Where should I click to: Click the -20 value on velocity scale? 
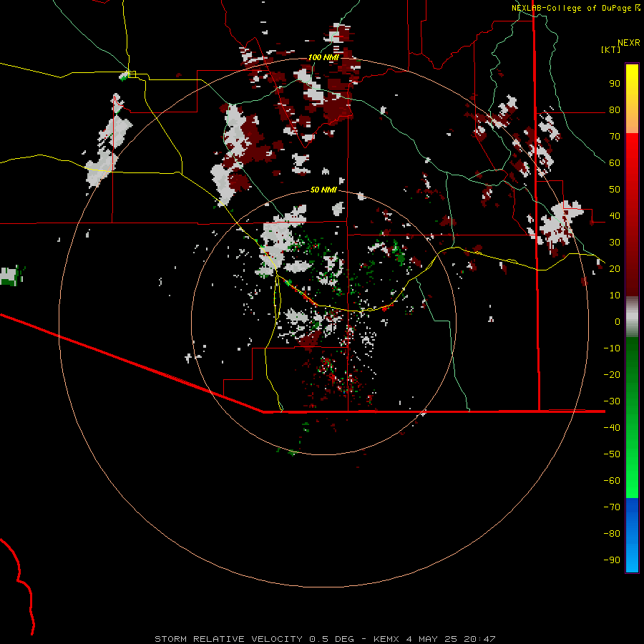point(612,374)
